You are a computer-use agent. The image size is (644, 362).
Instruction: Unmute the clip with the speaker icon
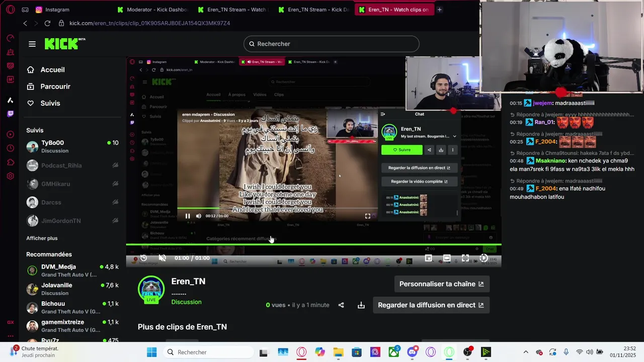(162, 258)
